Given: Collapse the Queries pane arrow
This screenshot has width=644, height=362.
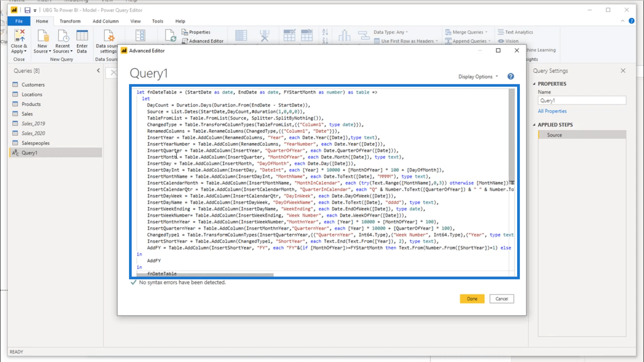Looking at the screenshot, I should point(98,70).
